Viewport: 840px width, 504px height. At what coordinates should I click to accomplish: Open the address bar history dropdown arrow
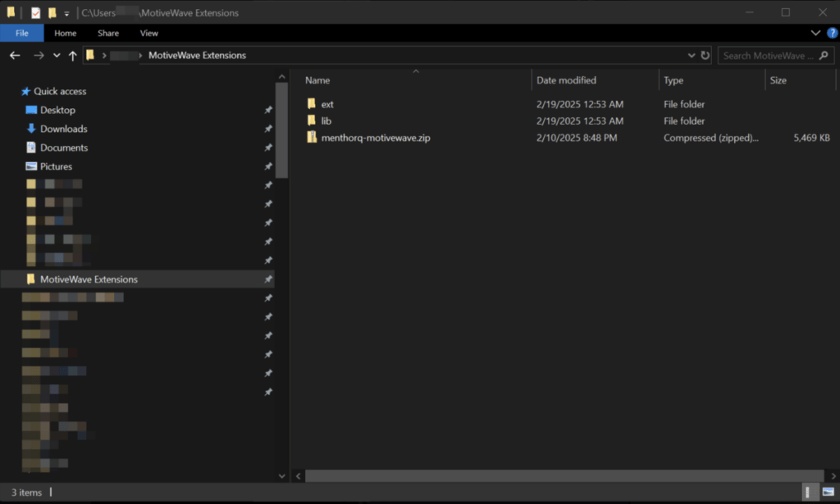coord(692,55)
